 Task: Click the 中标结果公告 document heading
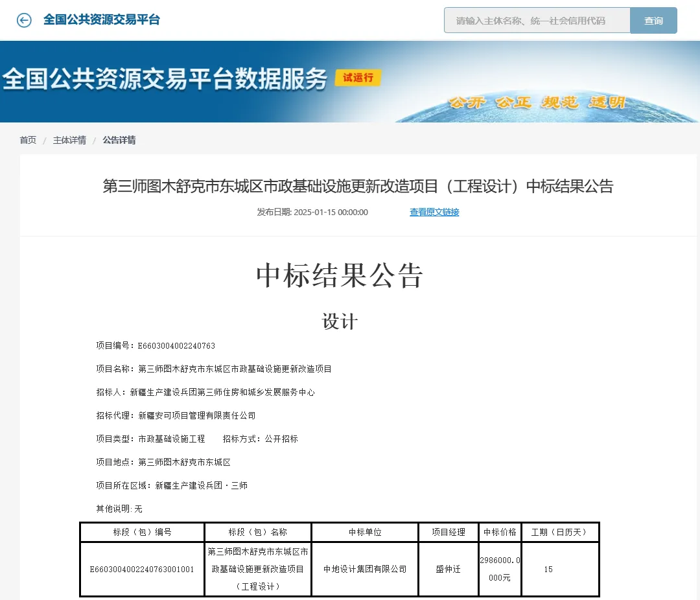tap(340, 275)
